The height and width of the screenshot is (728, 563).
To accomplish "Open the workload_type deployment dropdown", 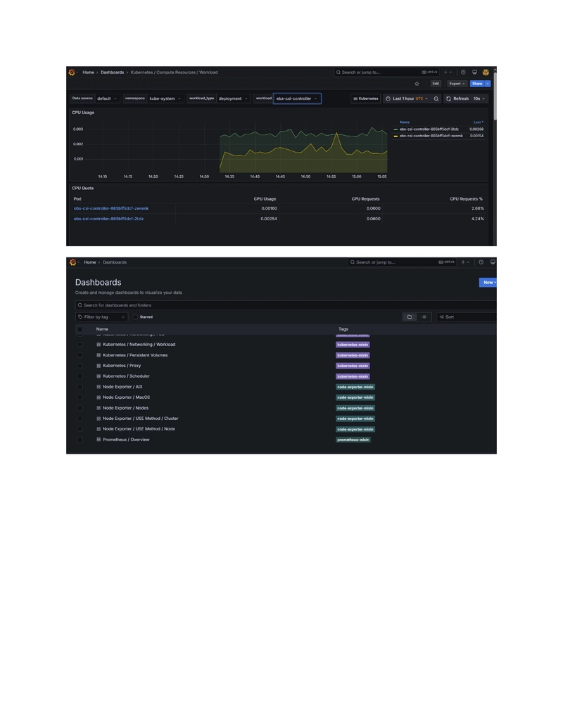I will [233, 98].
